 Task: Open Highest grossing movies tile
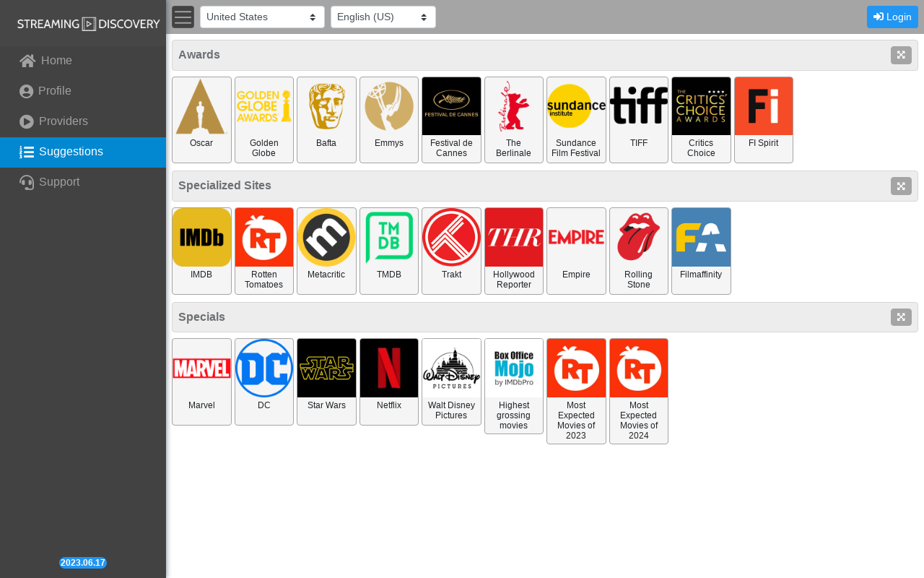(x=514, y=386)
